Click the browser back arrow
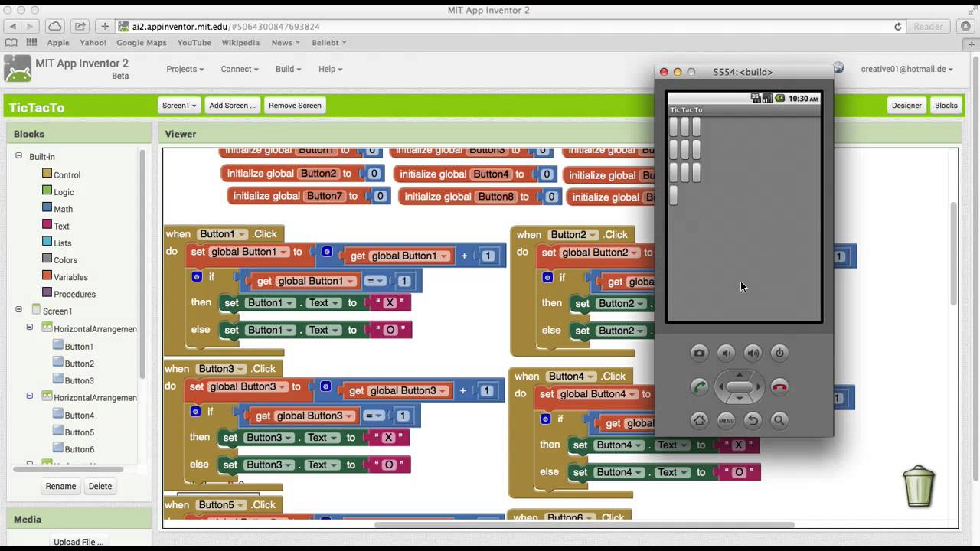The height and width of the screenshot is (551, 980). (x=12, y=26)
